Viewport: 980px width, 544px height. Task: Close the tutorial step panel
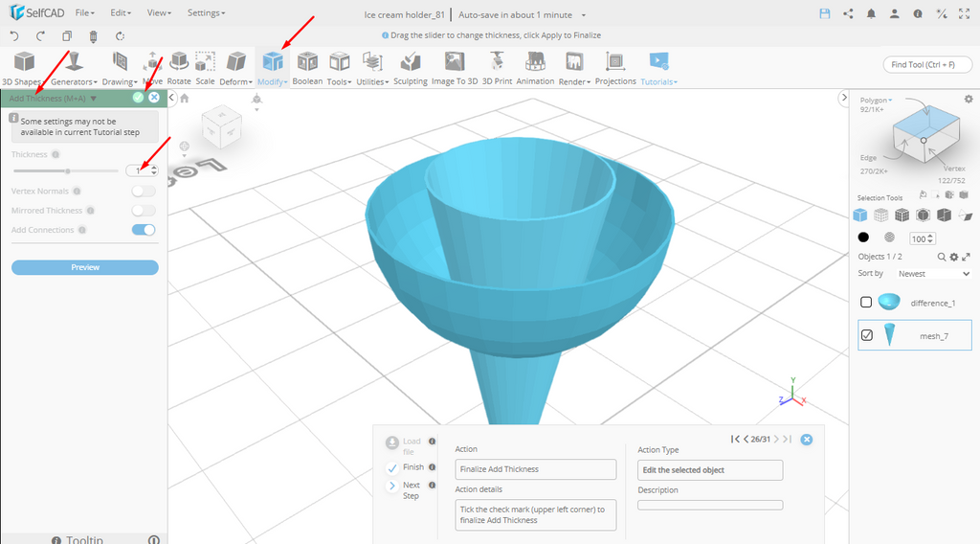[806, 439]
